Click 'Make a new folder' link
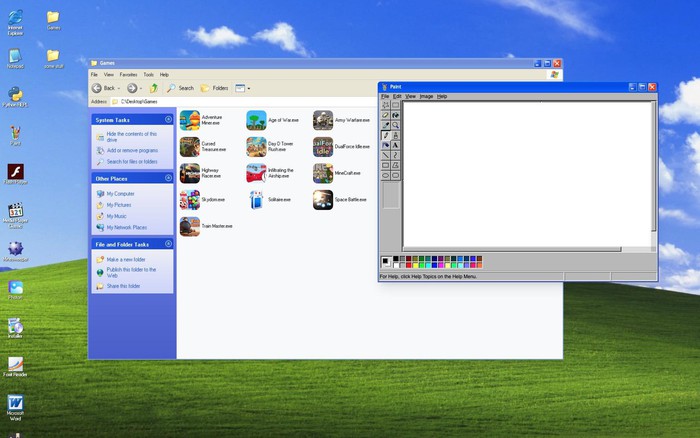This screenshot has height=438, width=700. (126, 259)
